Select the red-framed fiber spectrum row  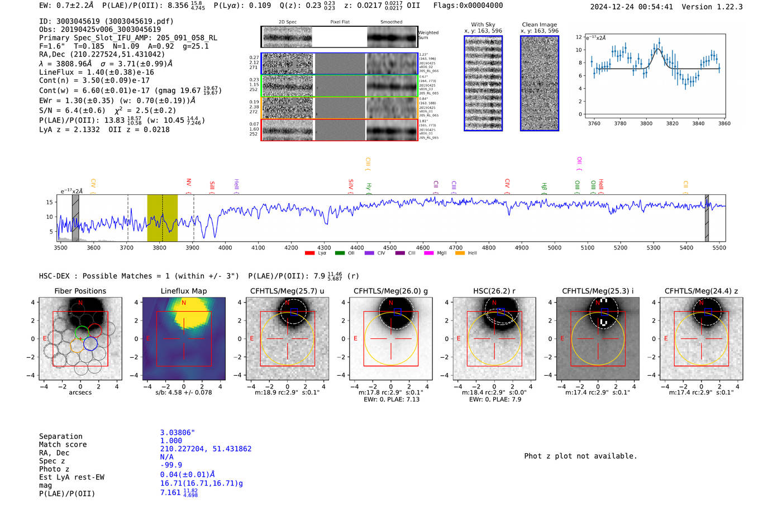340,130
